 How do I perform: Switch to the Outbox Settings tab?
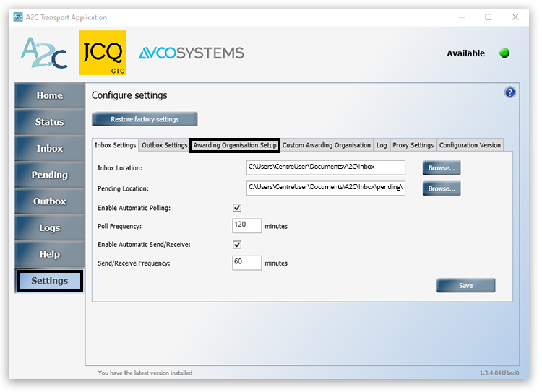tap(164, 145)
